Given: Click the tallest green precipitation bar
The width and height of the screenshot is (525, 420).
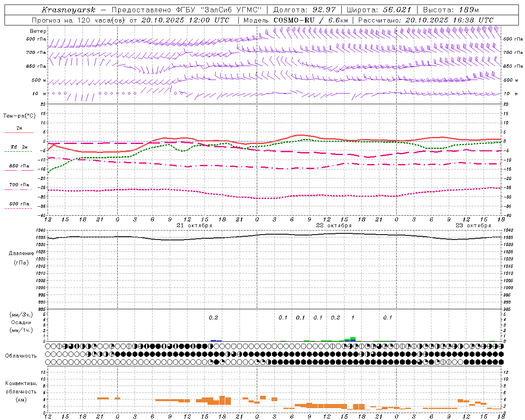Looking at the screenshot, I should pos(353,338).
